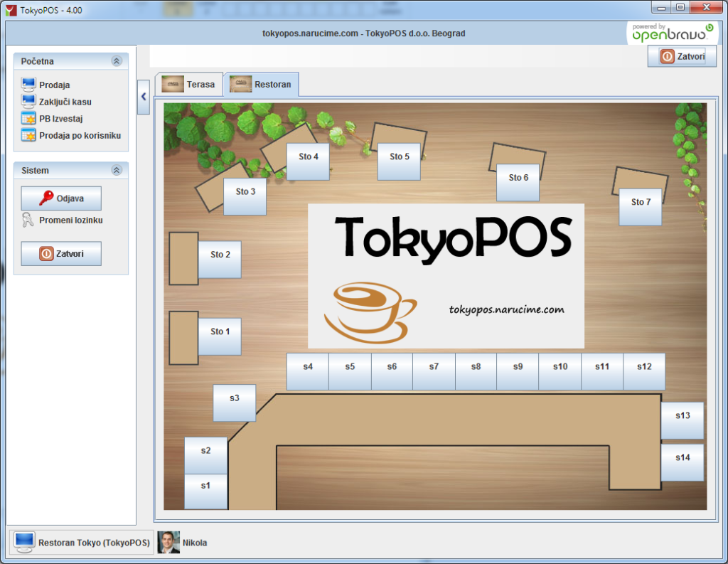Select bar seat s6

point(392,371)
